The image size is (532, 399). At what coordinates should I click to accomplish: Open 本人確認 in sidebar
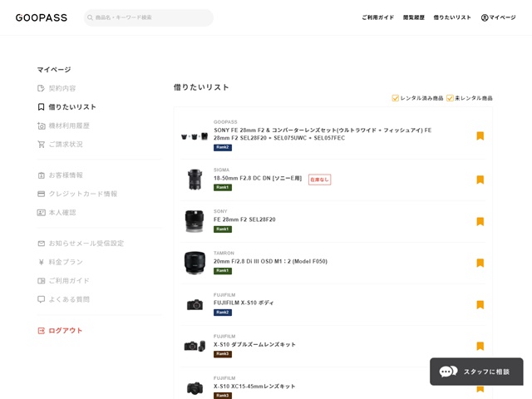click(x=62, y=213)
